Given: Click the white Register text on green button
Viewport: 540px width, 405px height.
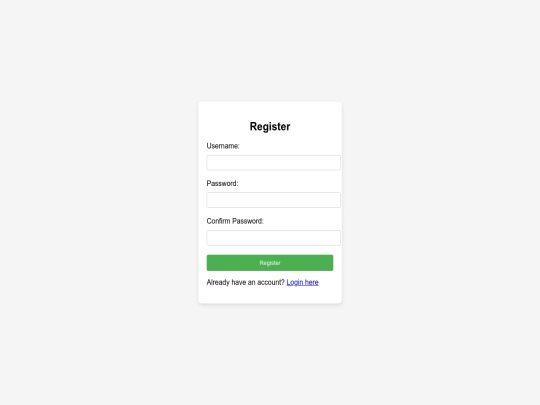Looking at the screenshot, I should coord(270,263).
